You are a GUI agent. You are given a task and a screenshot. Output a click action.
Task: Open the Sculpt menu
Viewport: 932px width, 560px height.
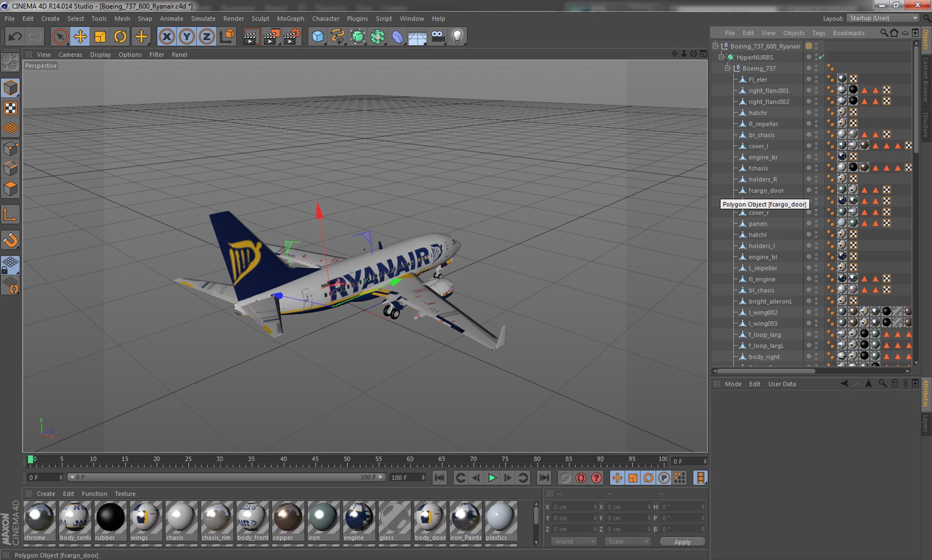click(x=261, y=19)
